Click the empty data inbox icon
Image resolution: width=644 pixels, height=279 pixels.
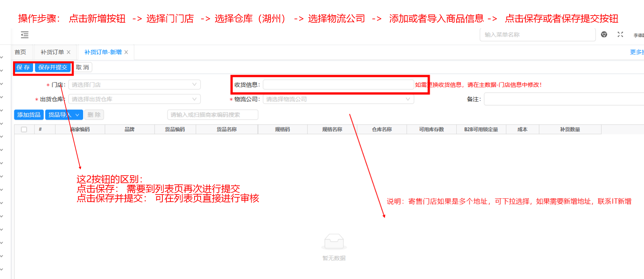[x=334, y=242]
